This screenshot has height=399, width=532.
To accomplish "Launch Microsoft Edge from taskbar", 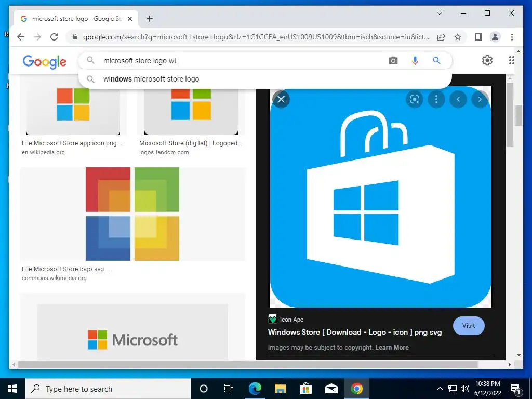I will [255, 389].
